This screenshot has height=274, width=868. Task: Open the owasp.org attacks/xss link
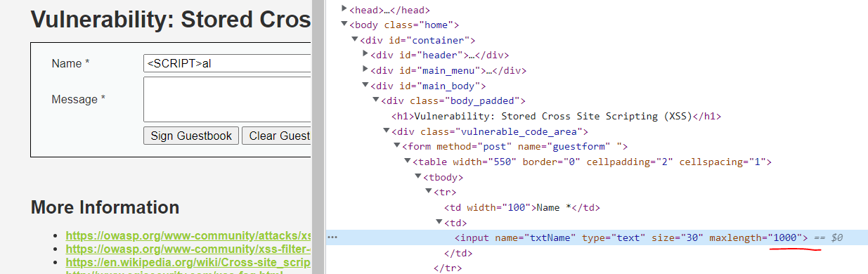188,235
